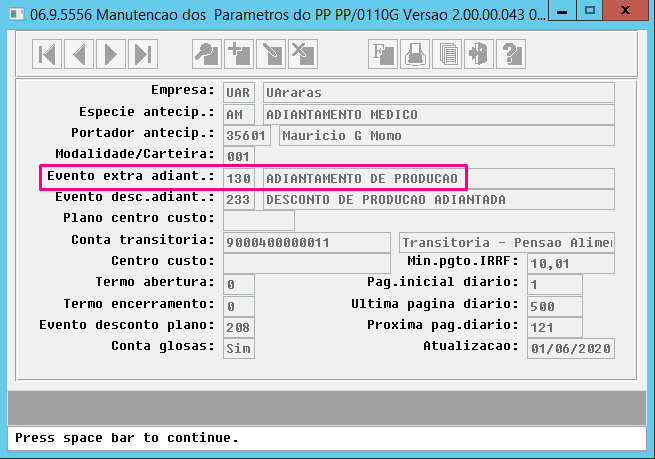Click the Min.pgto.IRRF field 10,01
Viewport: 655px width, 459px height.
(x=571, y=264)
